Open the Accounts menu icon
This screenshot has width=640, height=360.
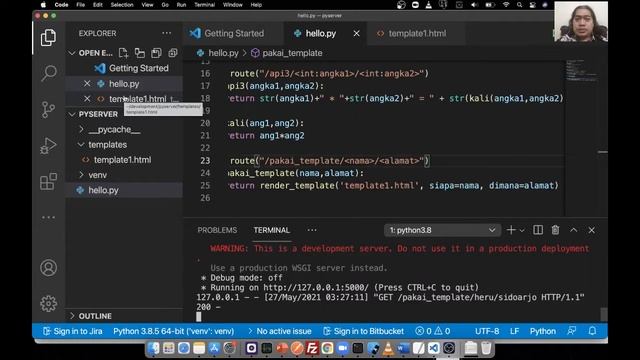[48, 268]
